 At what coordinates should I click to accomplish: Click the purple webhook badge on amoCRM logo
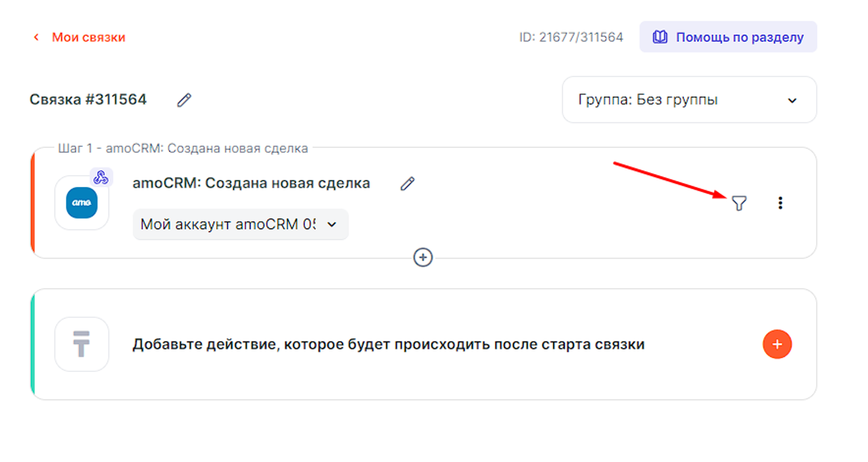(101, 177)
